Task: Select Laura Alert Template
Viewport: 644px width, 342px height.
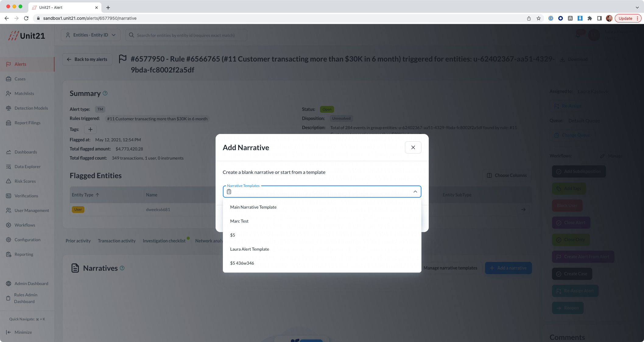Action: pos(322,249)
